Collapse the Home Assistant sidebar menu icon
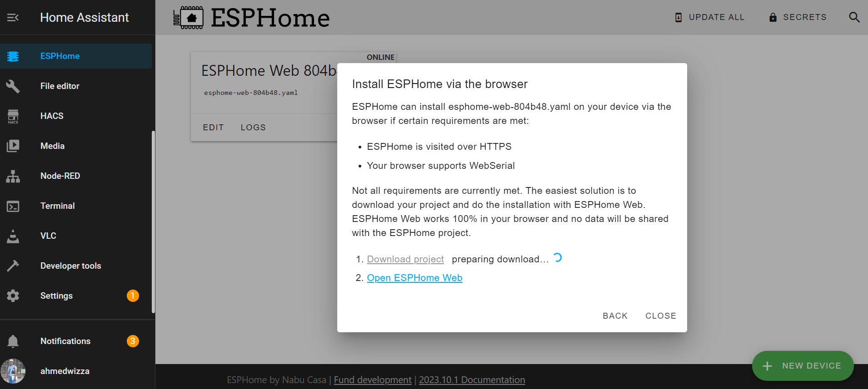This screenshot has height=389, width=868. coord(13,17)
